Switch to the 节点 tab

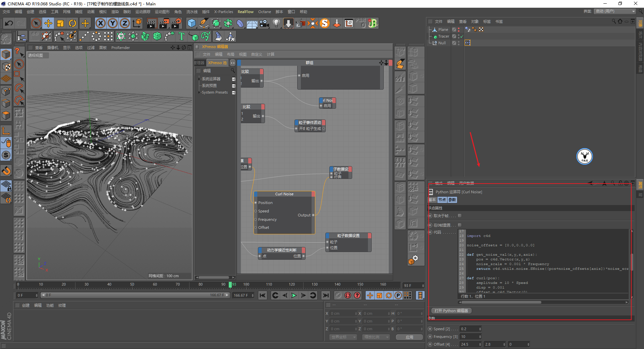[x=442, y=200]
